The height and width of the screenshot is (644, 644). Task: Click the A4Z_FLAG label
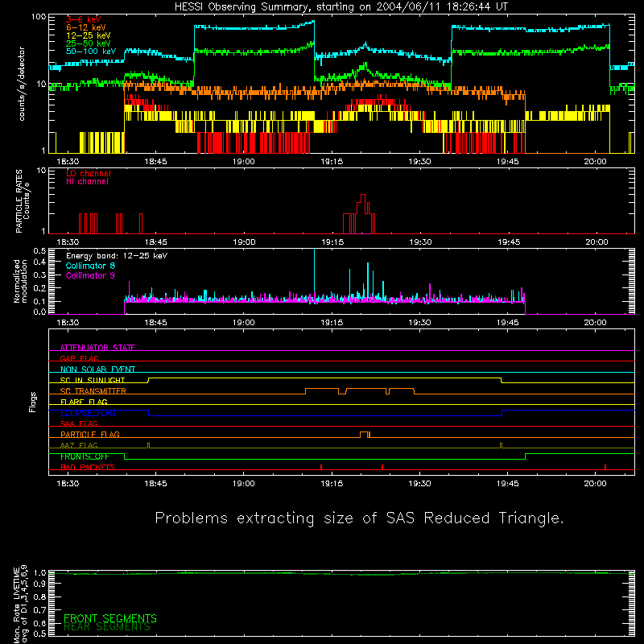[79, 445]
